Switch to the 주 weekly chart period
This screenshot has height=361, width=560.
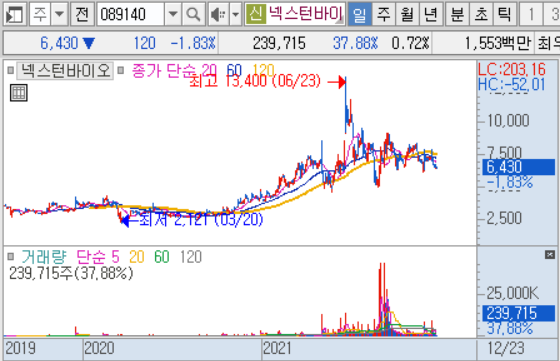pos(384,14)
